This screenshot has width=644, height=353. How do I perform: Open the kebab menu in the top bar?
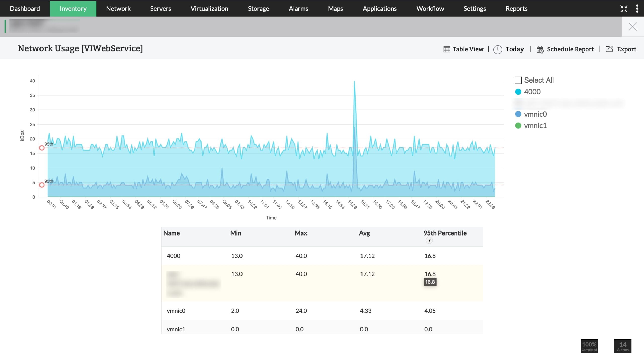click(637, 8)
